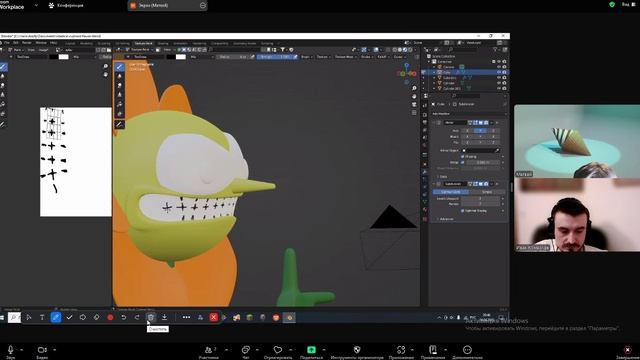Image resolution: width=640 pixels, height=360 pixels.
Task: Hide Cylinder.001 via its eye icon
Action: (499, 88)
